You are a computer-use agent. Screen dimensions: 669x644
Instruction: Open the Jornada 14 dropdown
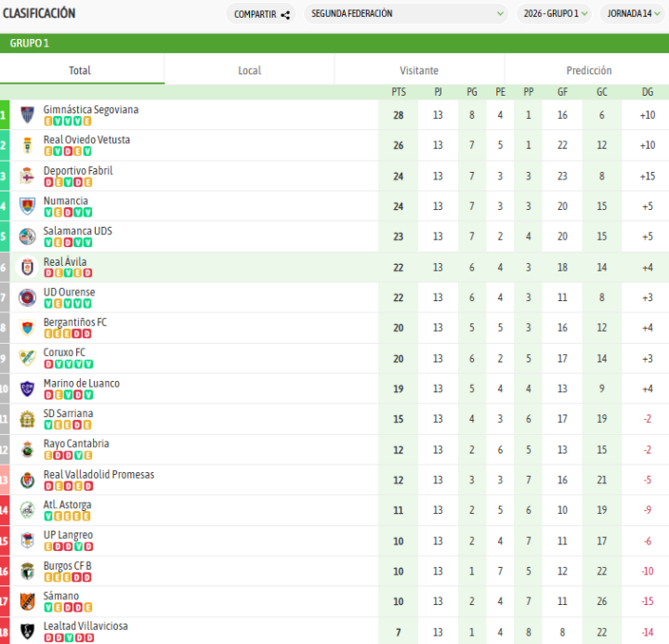635,14
